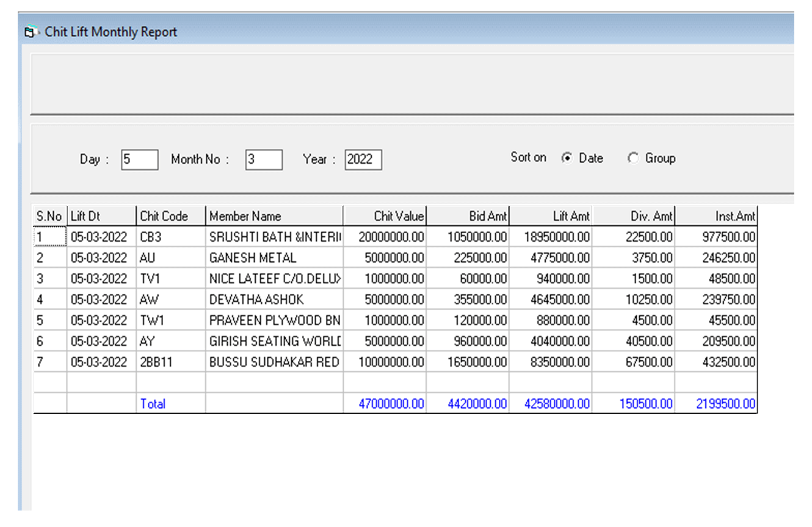Click serial number 7 row cell

[50, 362]
